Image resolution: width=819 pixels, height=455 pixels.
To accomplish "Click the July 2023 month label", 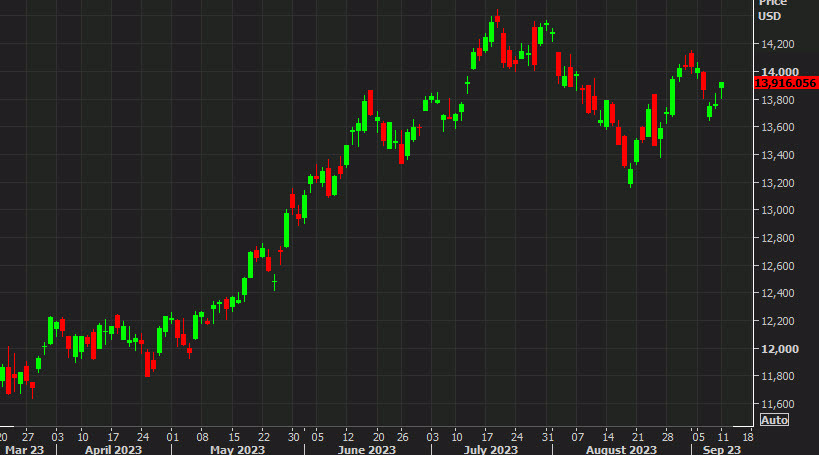I will pyautogui.click(x=491, y=450).
